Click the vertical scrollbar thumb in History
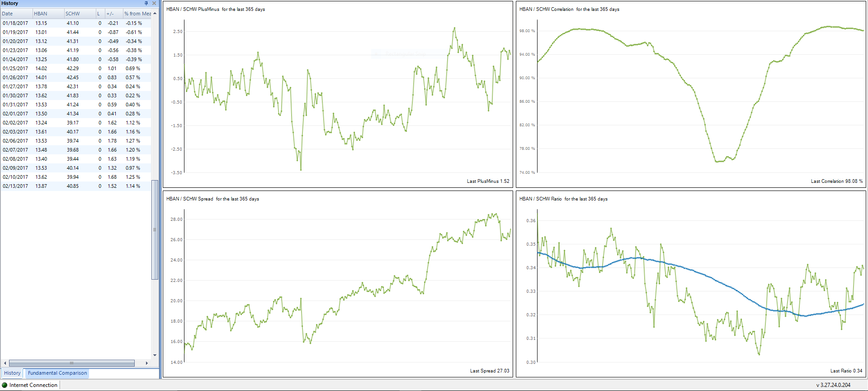Screen dimensions: 868x391 click(155, 230)
